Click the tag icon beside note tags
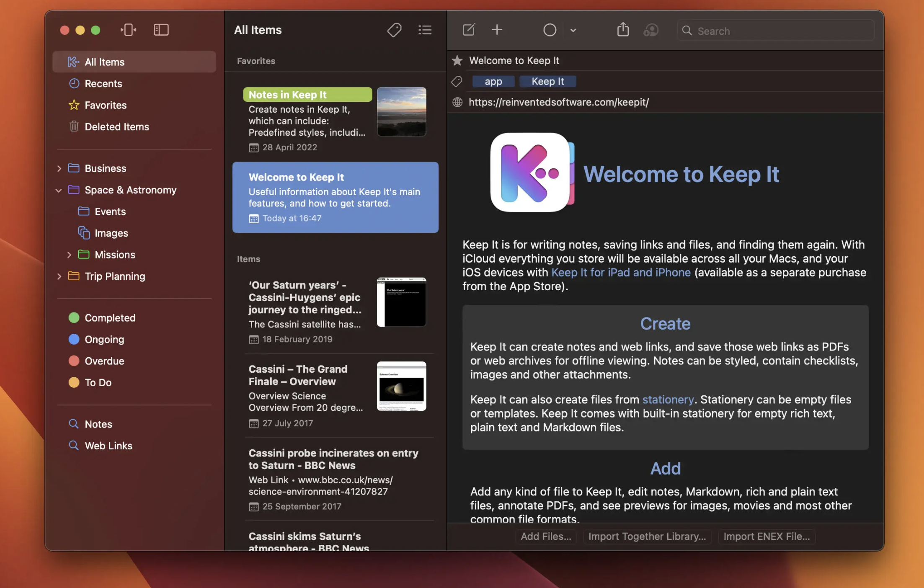Image resolution: width=924 pixels, height=588 pixels. point(457,81)
